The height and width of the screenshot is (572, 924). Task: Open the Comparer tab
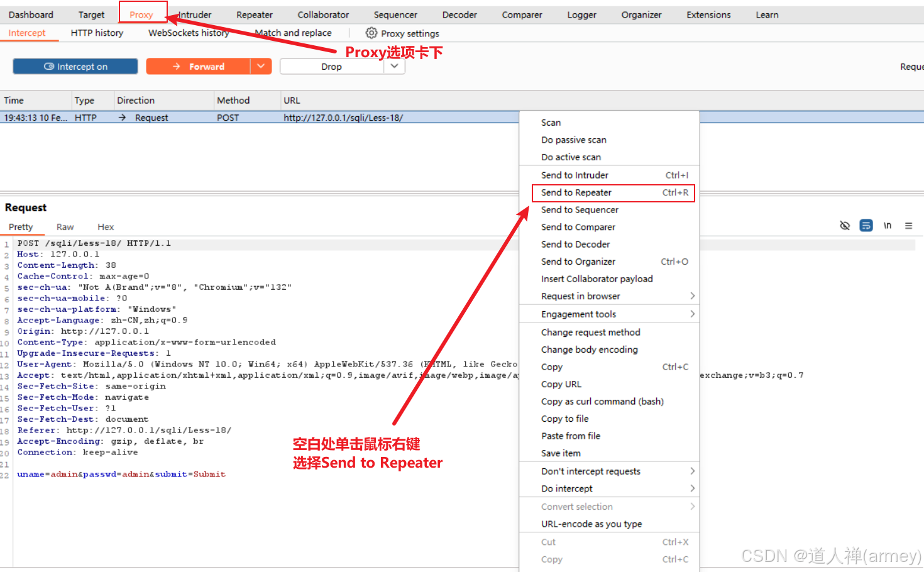pyautogui.click(x=522, y=14)
